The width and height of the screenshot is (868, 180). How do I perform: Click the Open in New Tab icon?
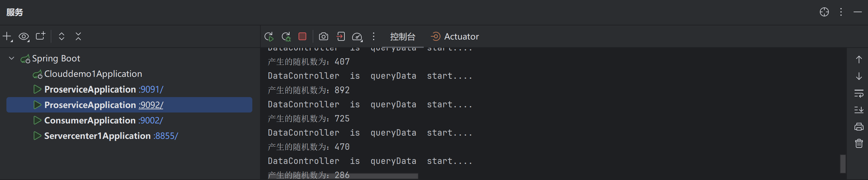(x=40, y=36)
